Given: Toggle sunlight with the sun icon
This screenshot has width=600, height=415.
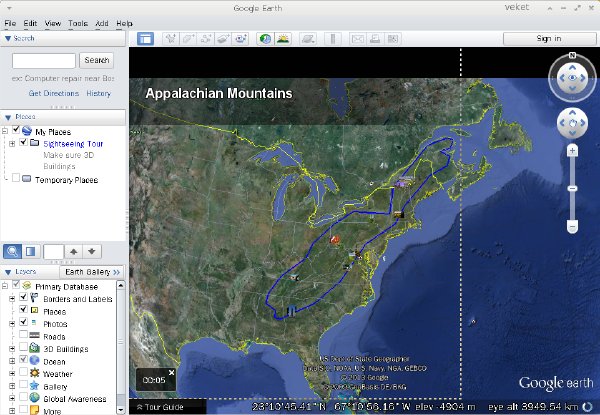Looking at the screenshot, I should tap(283, 39).
